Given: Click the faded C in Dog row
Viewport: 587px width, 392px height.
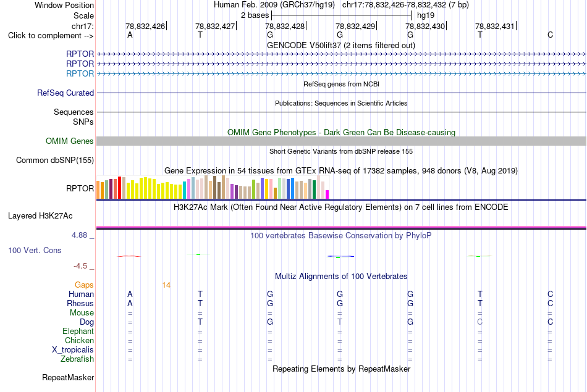Looking at the screenshot, I should click(480, 322).
